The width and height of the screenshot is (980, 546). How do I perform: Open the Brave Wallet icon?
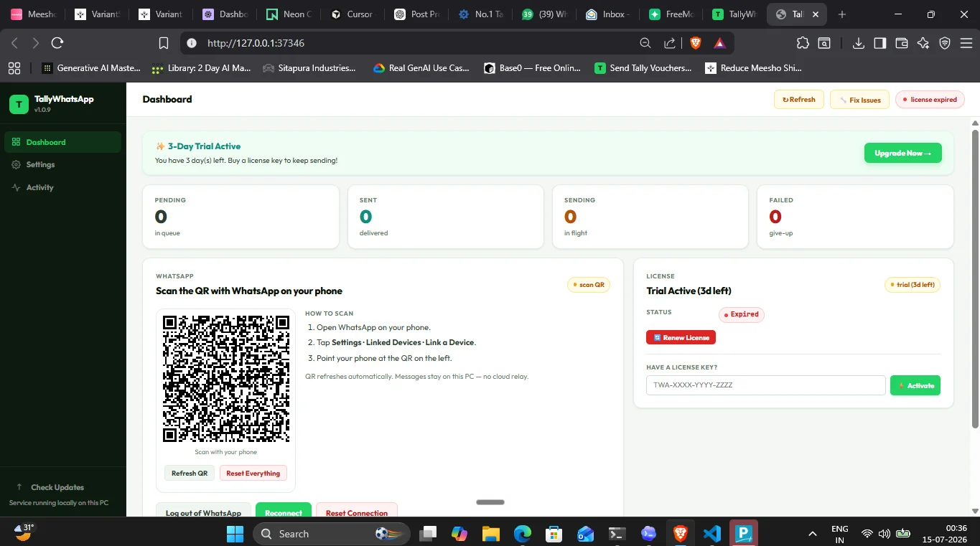click(902, 43)
